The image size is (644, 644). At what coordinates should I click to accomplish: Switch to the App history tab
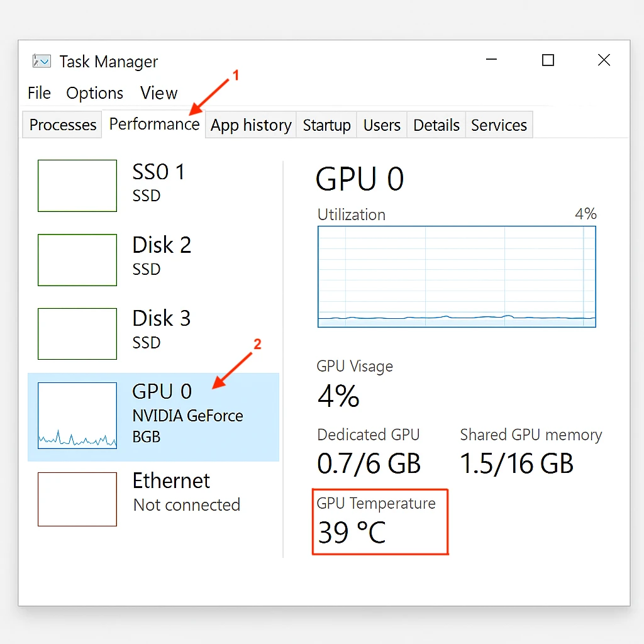[250, 125]
